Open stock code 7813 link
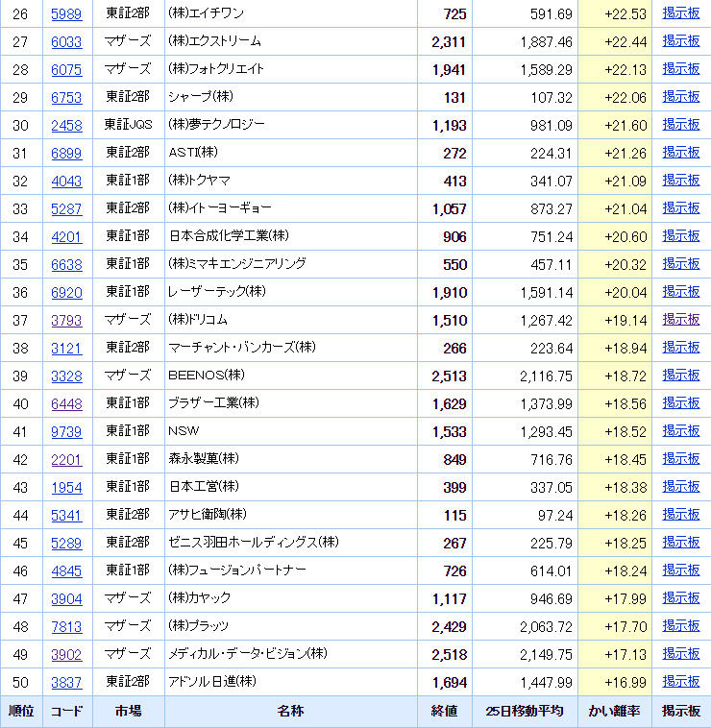 66,627
